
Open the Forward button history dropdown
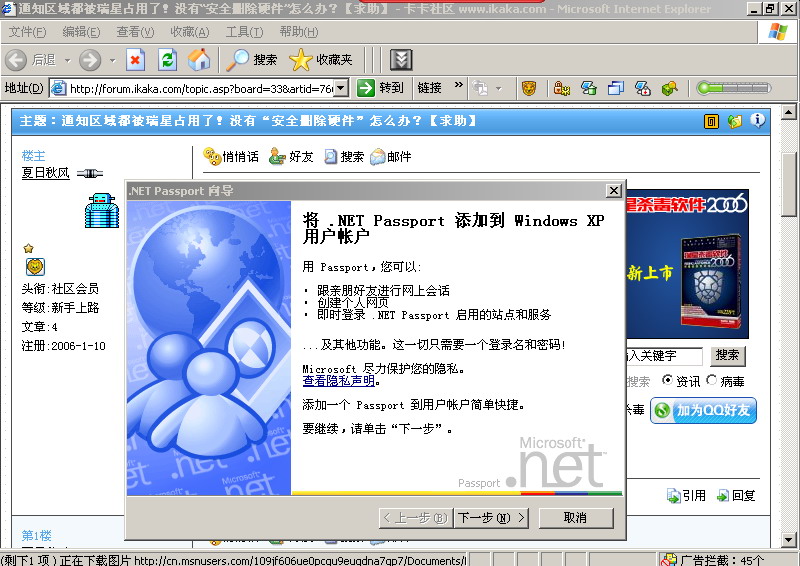click(x=113, y=61)
